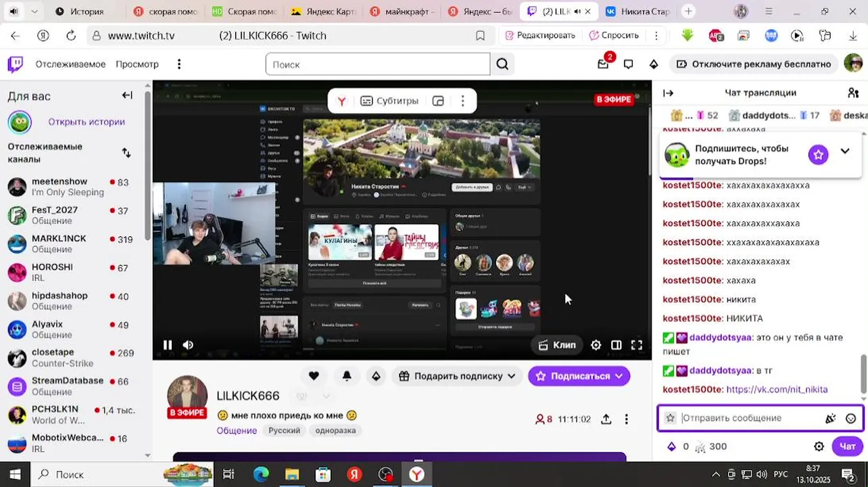The width and height of the screenshot is (868, 487).
Task: Switch to майнкрафт browser tab
Action: pyautogui.click(x=403, y=11)
